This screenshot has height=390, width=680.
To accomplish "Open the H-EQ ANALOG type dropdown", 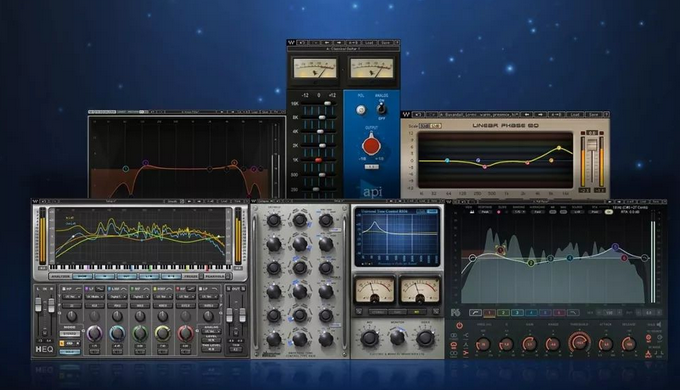I will (212, 331).
